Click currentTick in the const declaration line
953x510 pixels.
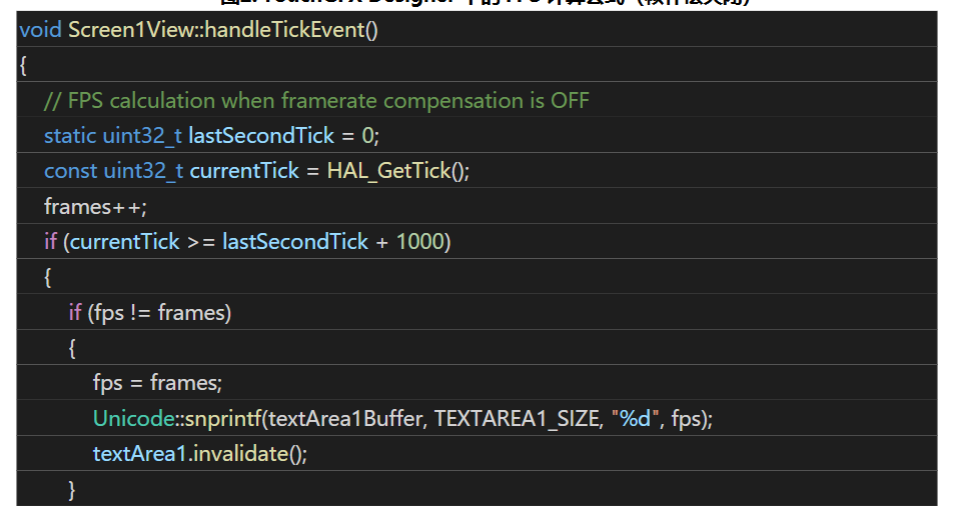(x=244, y=171)
